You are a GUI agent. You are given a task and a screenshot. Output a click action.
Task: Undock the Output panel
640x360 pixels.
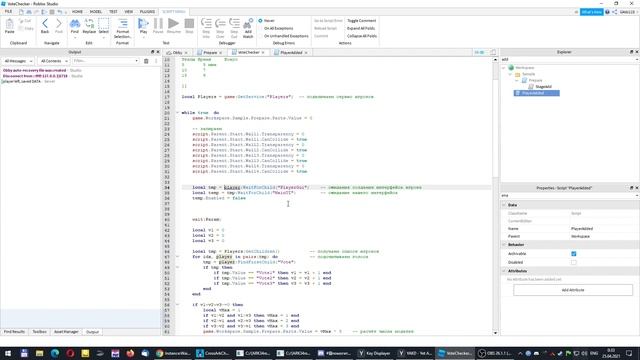[153, 52]
